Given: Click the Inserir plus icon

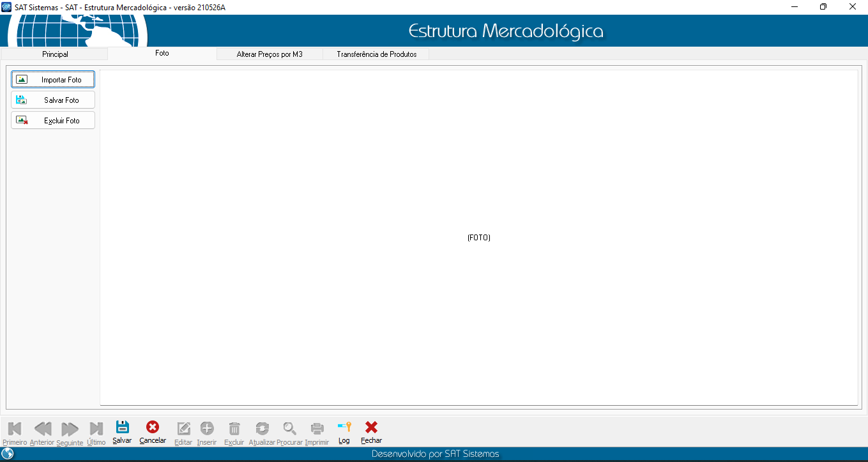Looking at the screenshot, I should pos(207,428).
